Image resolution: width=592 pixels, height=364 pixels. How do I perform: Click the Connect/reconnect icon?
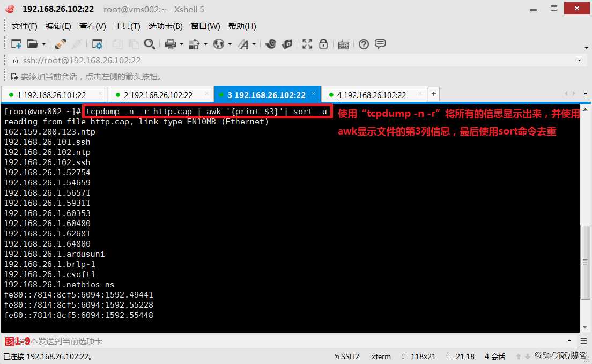click(x=61, y=44)
